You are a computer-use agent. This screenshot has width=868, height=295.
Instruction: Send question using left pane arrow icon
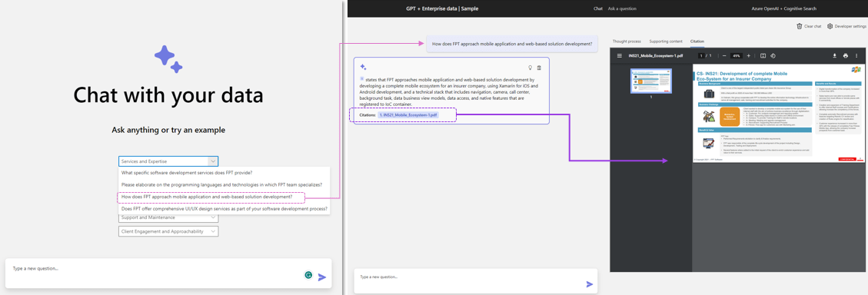pyautogui.click(x=322, y=277)
